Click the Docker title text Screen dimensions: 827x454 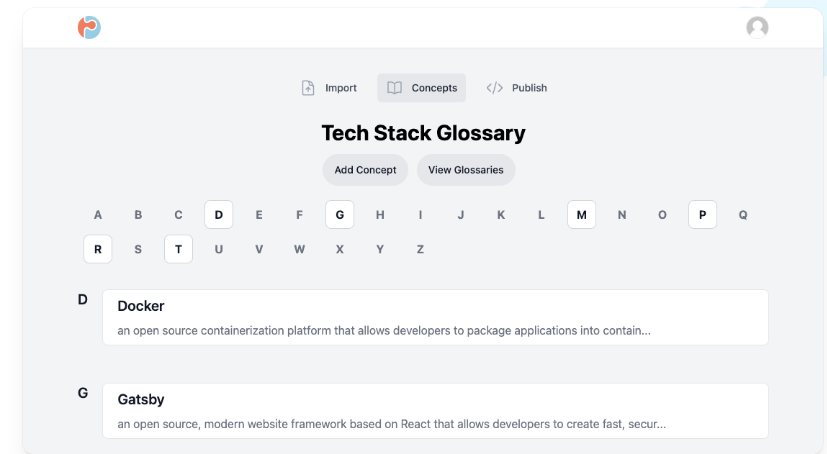coord(141,306)
